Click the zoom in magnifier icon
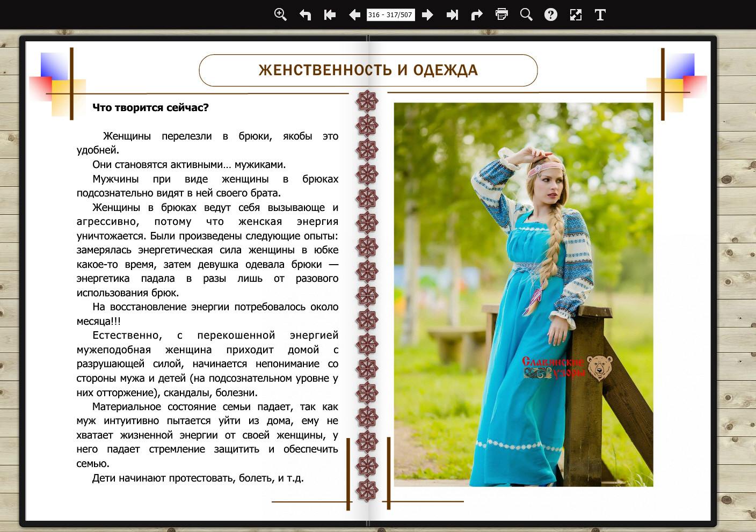 280,14
